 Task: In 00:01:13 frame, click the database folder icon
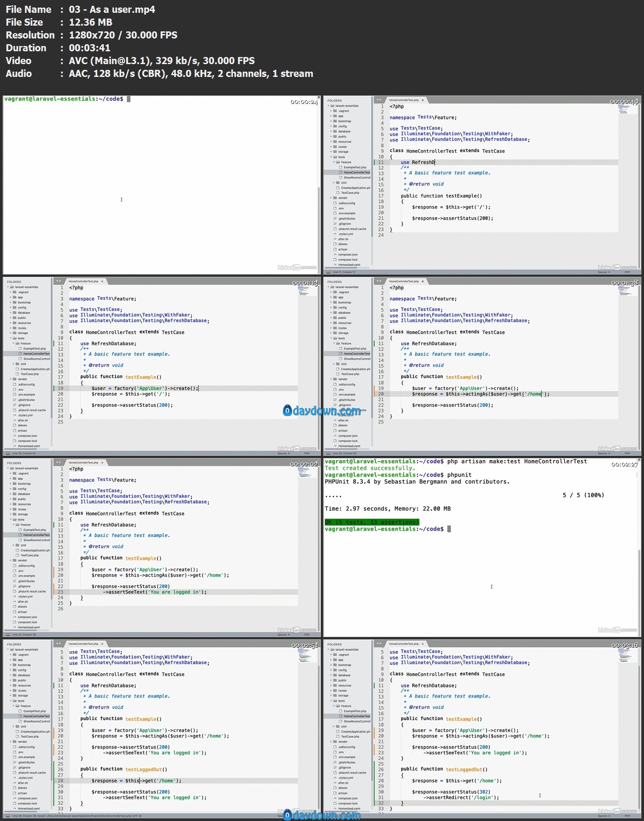[x=15, y=313]
